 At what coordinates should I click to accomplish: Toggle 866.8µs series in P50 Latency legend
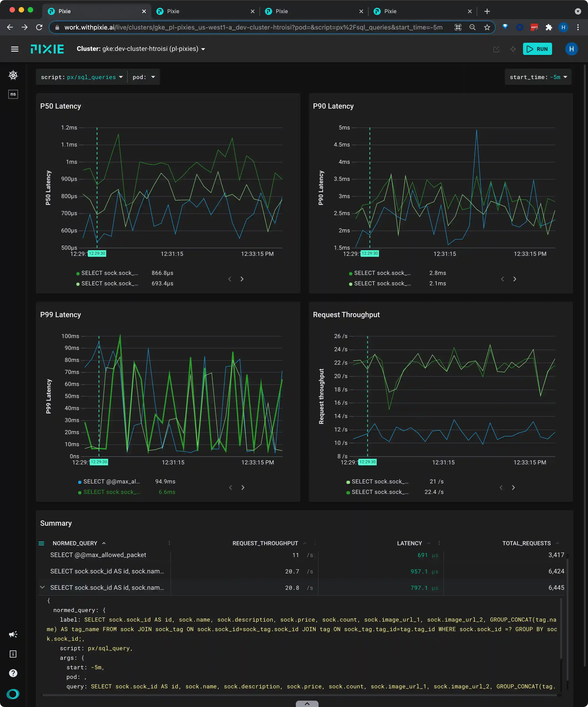110,273
